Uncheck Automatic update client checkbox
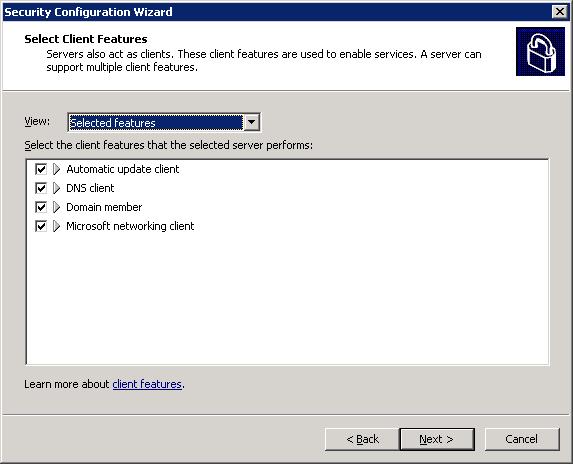The width and height of the screenshot is (573, 464). pos(41,169)
